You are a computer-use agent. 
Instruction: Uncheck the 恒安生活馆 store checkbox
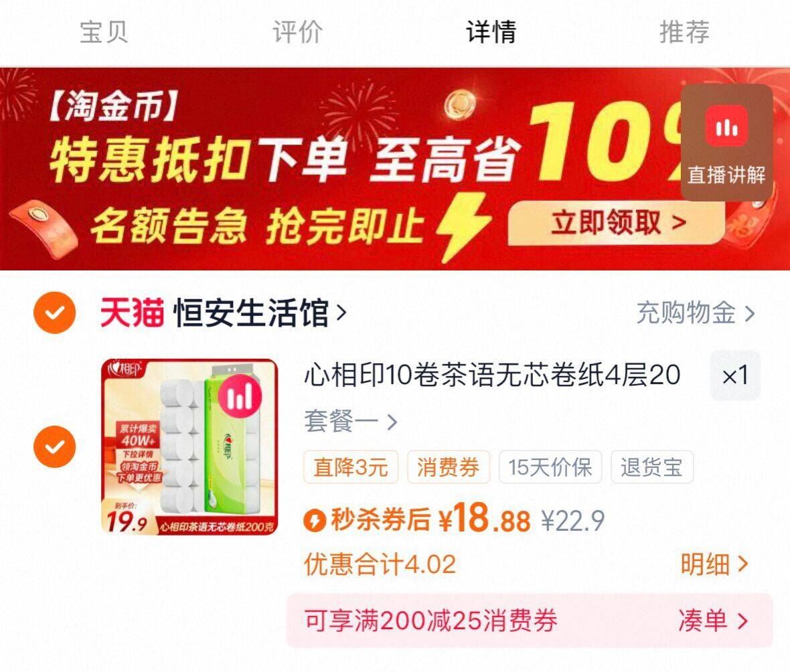[54, 313]
